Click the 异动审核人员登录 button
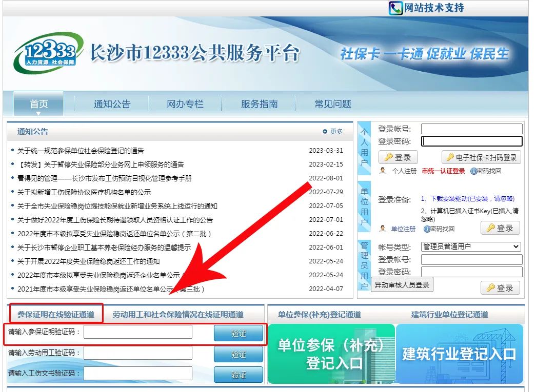 point(402,285)
